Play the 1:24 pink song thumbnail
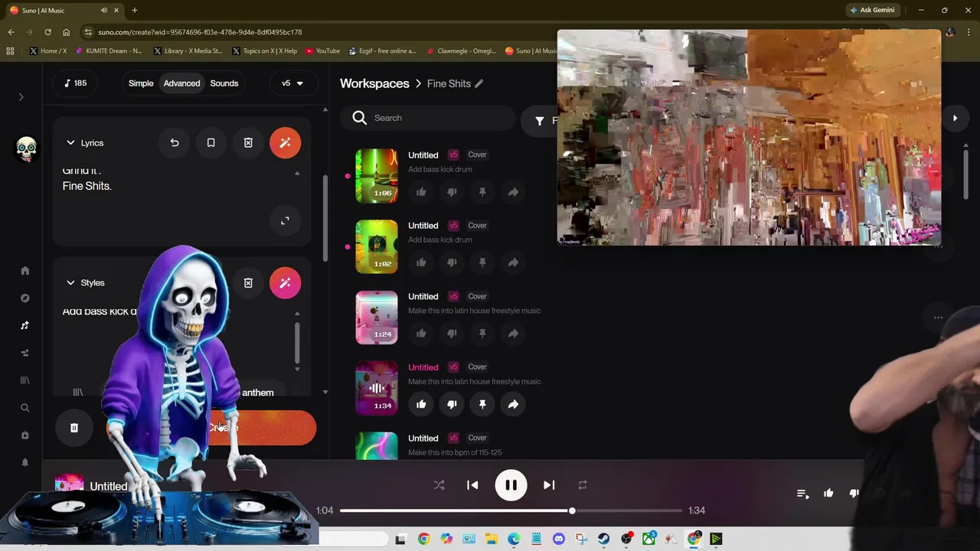980x551 pixels. [376, 318]
